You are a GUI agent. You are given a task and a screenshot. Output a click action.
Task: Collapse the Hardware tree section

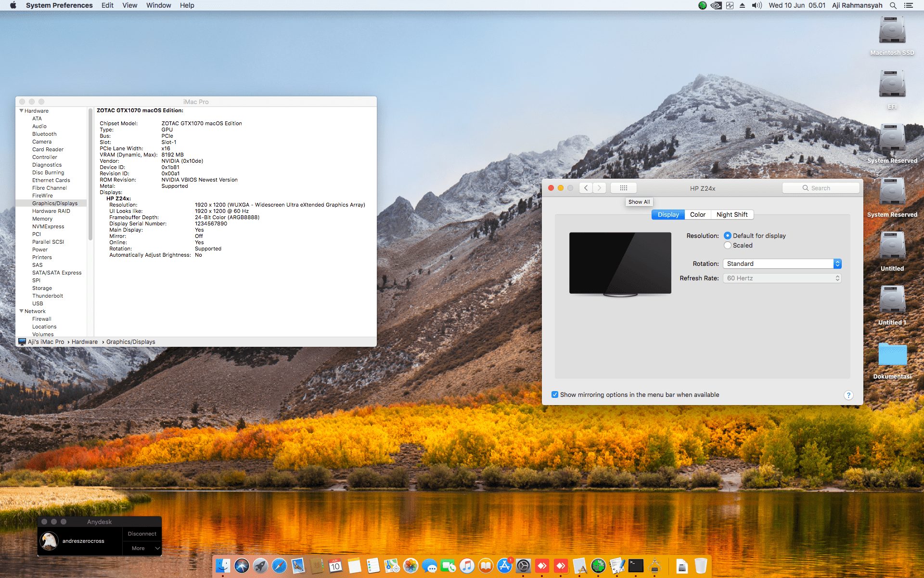click(x=21, y=111)
